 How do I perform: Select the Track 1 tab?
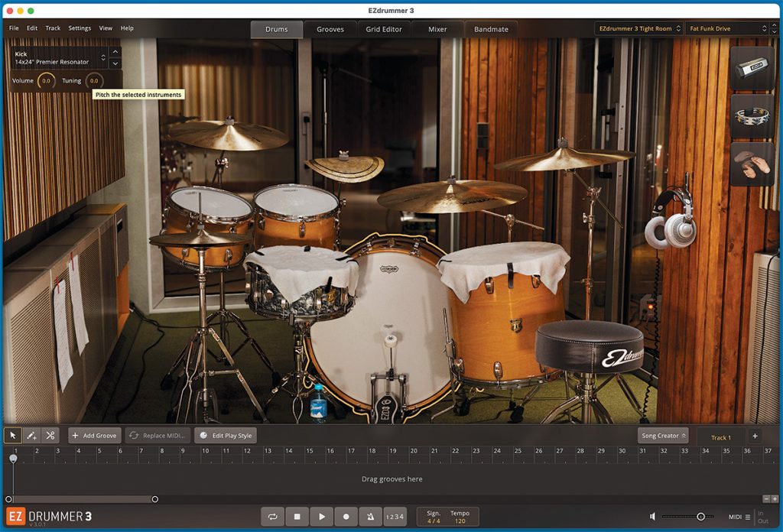(x=720, y=437)
